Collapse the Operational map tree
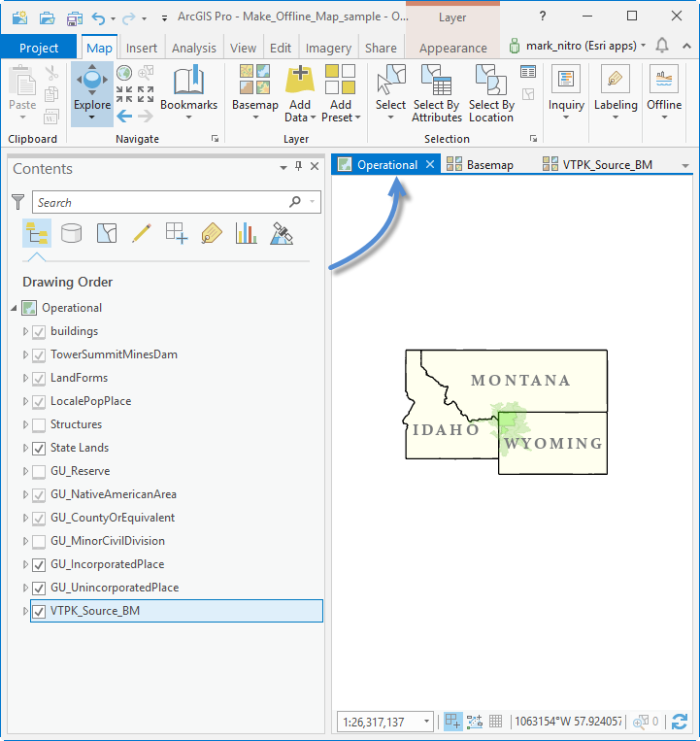This screenshot has width=700, height=741. (14, 308)
